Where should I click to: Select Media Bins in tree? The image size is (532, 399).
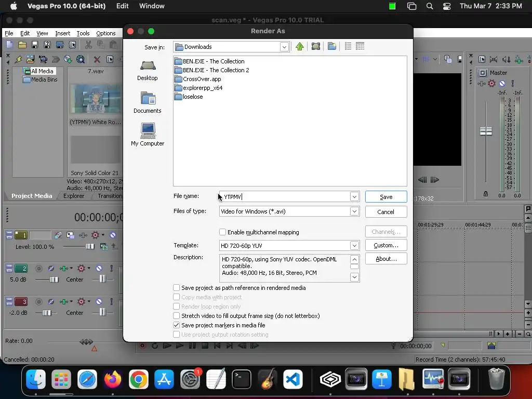41,79
